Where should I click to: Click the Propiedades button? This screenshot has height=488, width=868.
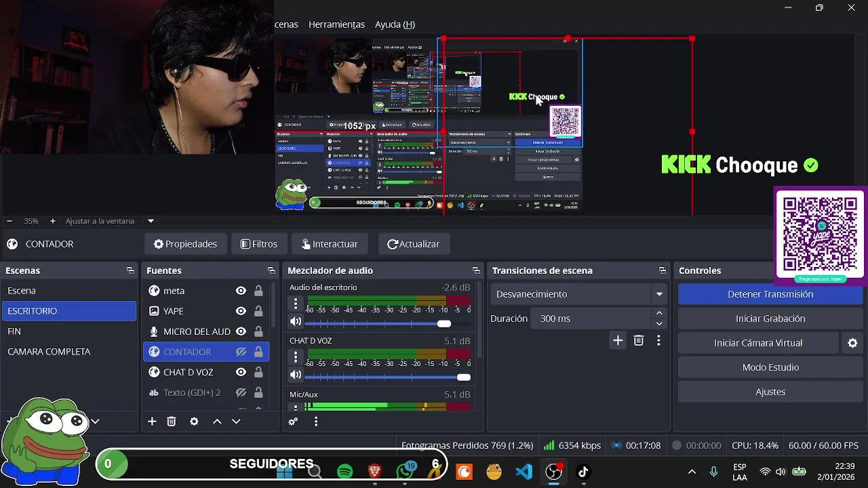tap(185, 244)
